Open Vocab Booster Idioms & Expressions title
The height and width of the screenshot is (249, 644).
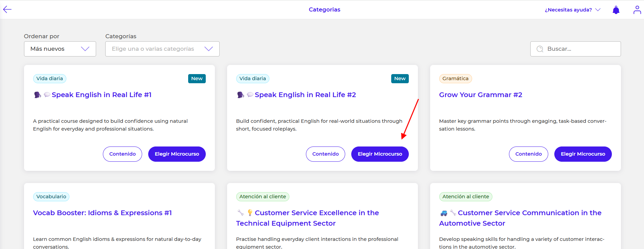tap(102, 213)
